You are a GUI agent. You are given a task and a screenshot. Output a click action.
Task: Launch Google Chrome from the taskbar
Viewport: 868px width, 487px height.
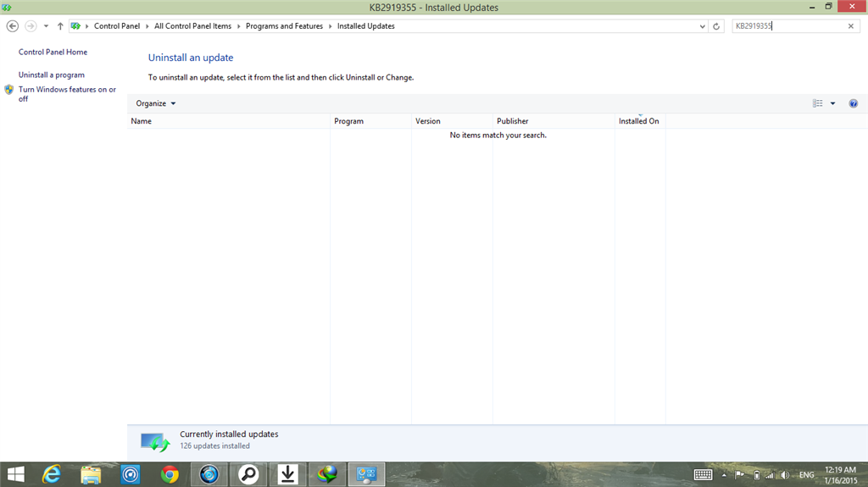tap(170, 474)
